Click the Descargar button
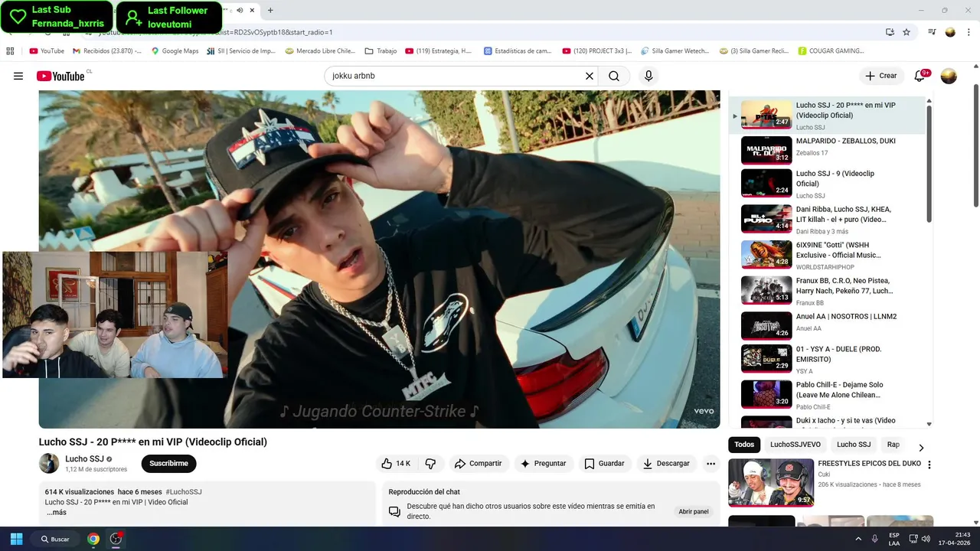The image size is (980, 551). click(x=666, y=463)
